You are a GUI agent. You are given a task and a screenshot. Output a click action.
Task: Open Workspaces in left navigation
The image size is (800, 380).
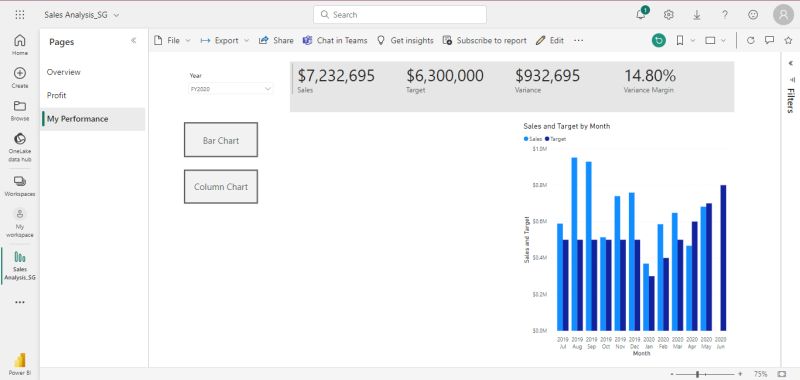pos(20,186)
